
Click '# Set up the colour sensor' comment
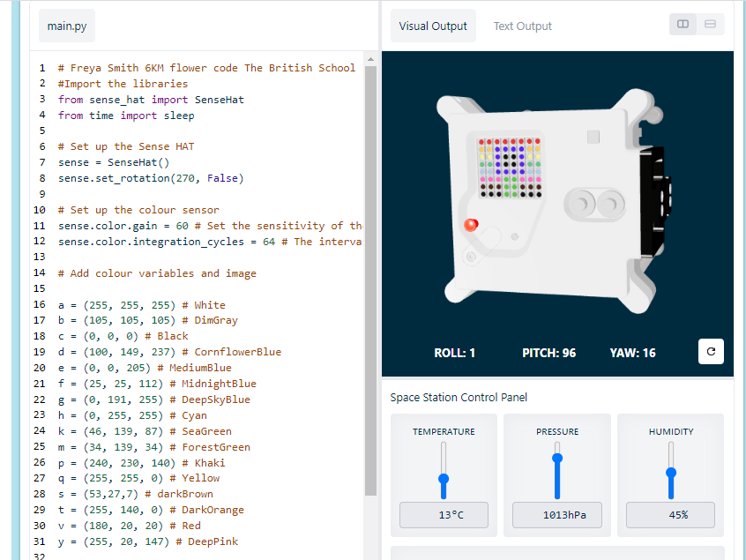coord(138,210)
